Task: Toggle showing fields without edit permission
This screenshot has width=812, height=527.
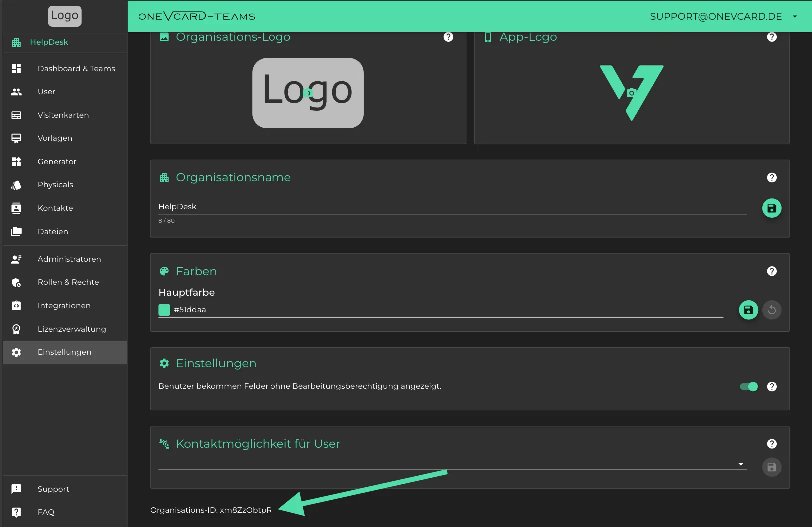Action: [x=749, y=387]
